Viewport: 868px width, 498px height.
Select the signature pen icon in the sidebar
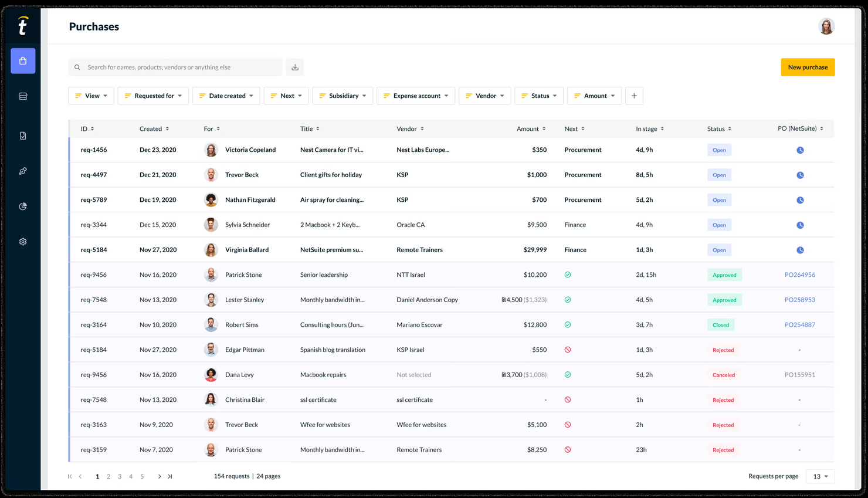click(23, 171)
